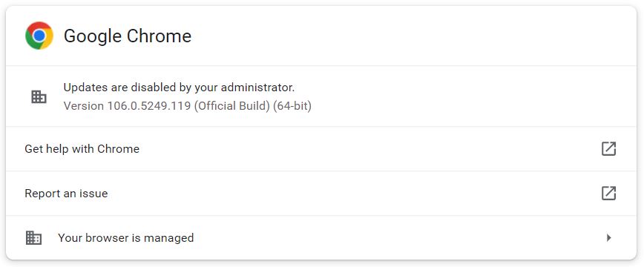
Task: Open the Get help with Chrome link
Action: [x=82, y=148]
